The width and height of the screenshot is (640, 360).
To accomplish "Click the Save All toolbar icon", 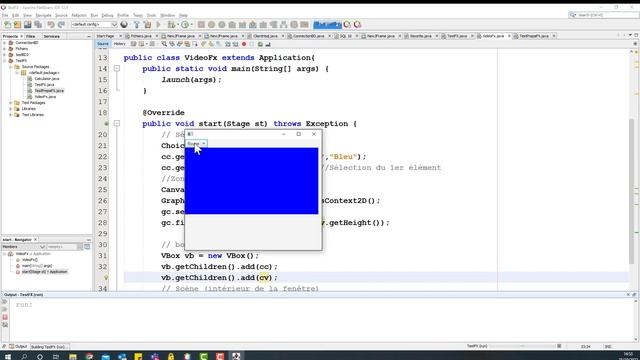I will pyautogui.click(x=38, y=25).
